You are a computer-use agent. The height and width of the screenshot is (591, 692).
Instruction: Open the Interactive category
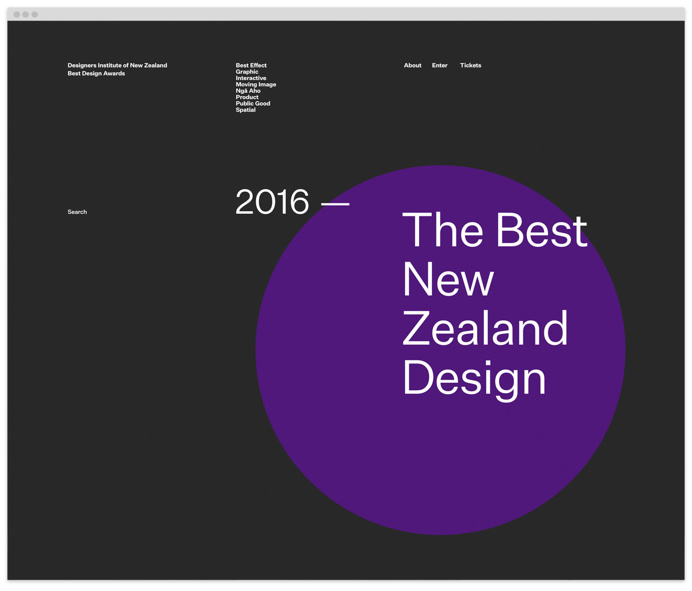pos(251,78)
